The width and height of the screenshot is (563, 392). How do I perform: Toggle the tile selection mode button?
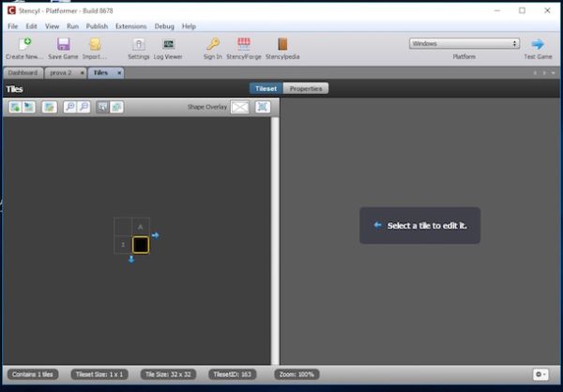102,107
